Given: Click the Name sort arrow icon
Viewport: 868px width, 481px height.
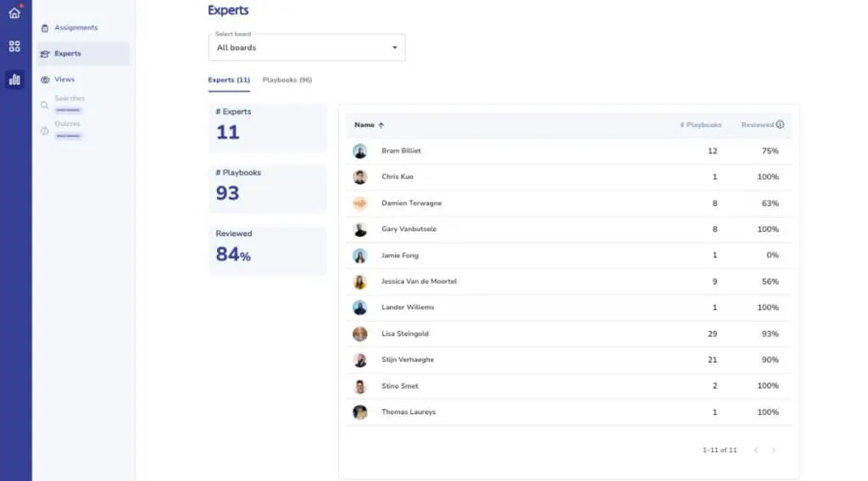Looking at the screenshot, I should [381, 125].
